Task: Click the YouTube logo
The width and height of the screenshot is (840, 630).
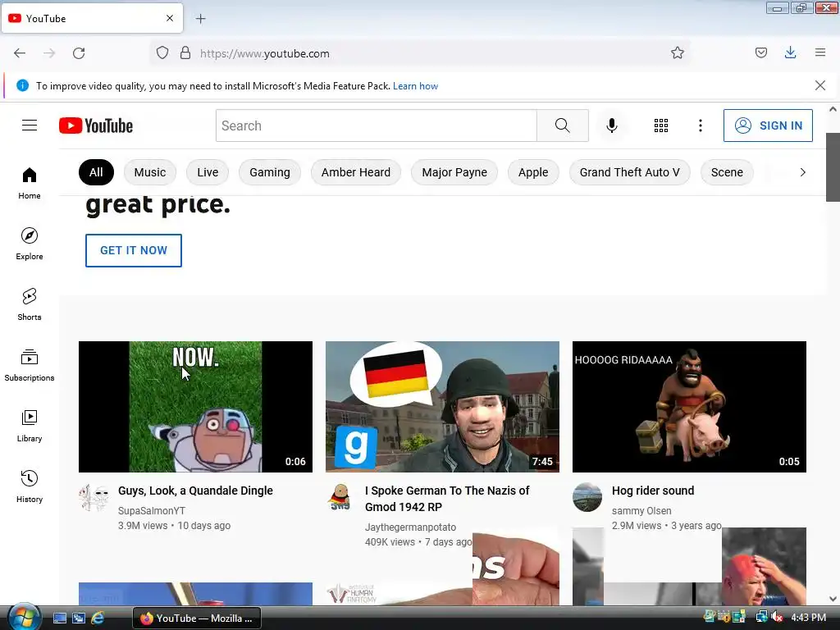Action: (x=96, y=126)
